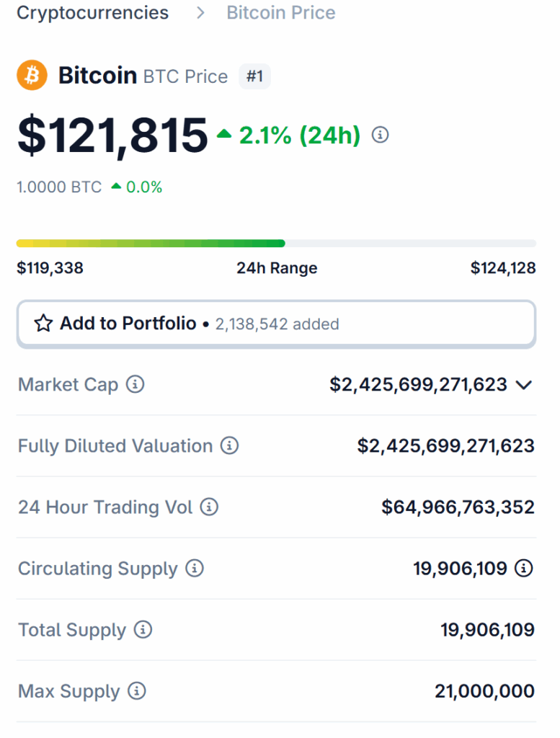Click the green 2.1% (24h) change
The image size is (560, 738).
coord(299,135)
